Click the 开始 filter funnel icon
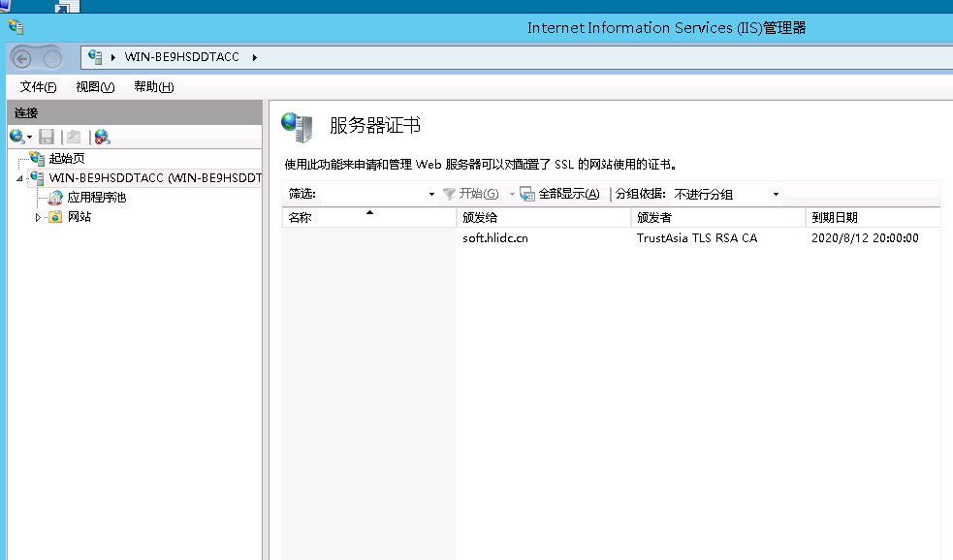Screen dimensions: 953x560 point(449,194)
